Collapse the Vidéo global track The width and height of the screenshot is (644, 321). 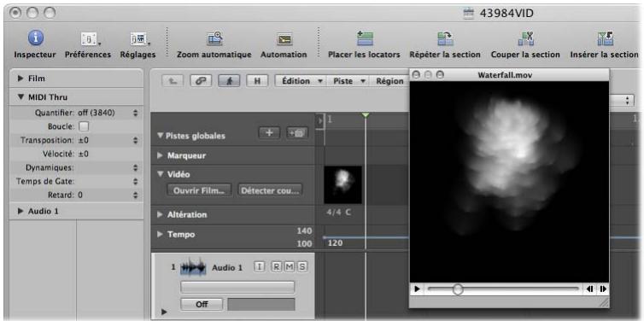click(161, 174)
